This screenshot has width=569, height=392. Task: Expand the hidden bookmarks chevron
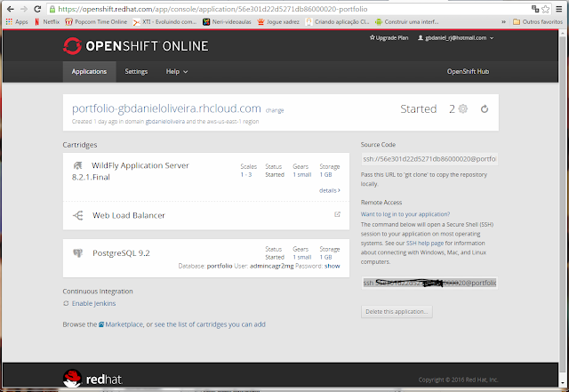pos(504,21)
